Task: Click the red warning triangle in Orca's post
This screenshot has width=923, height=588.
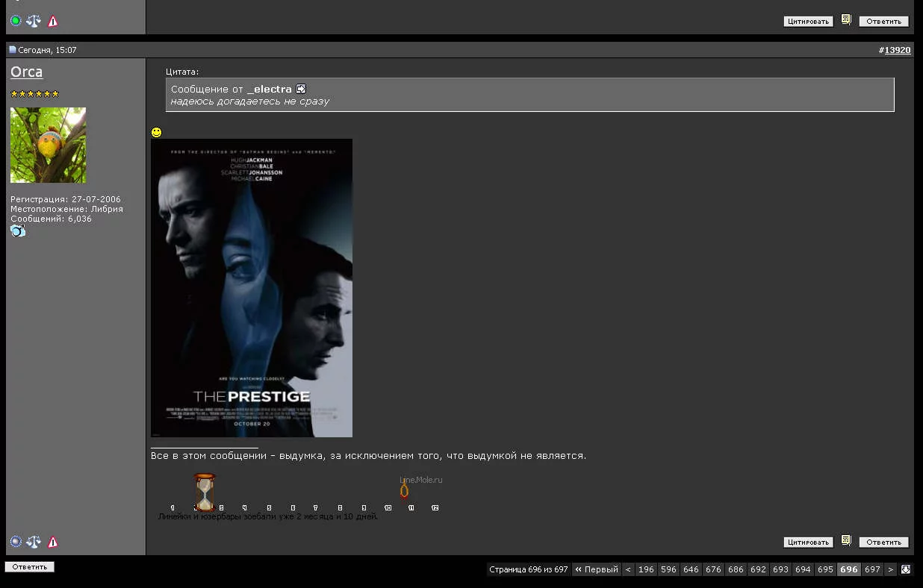Action: click(x=53, y=542)
